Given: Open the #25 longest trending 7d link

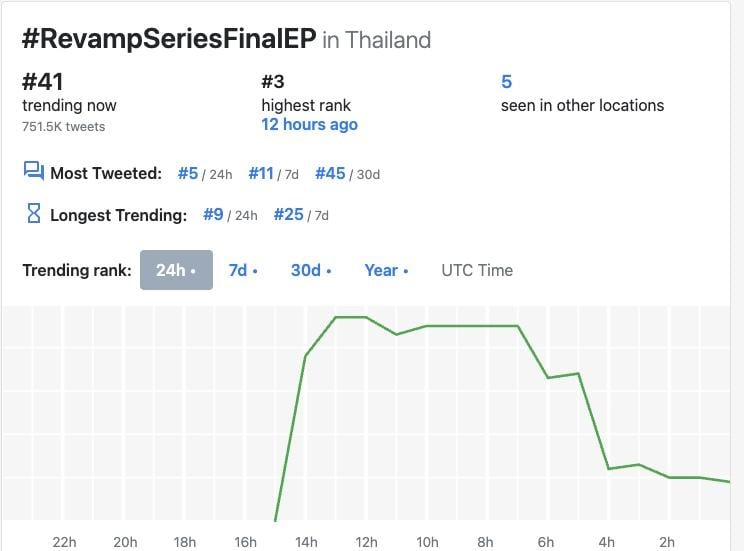Looking at the screenshot, I should (x=288, y=214).
